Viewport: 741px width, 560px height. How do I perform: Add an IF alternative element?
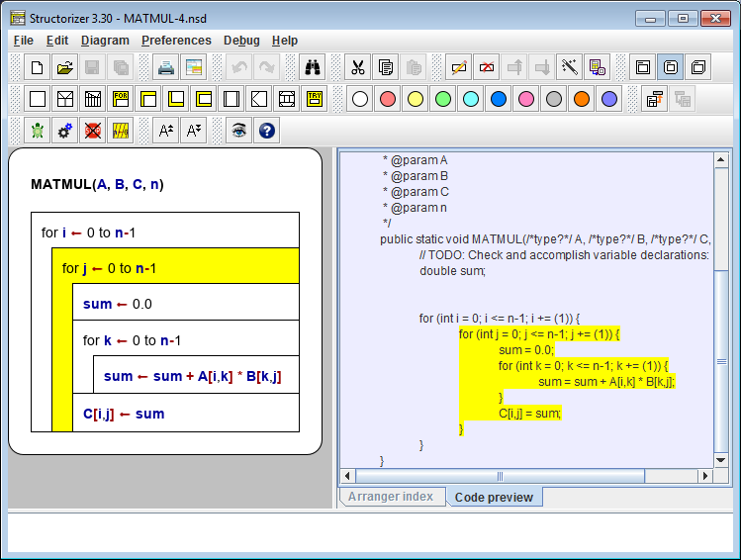tap(65, 99)
